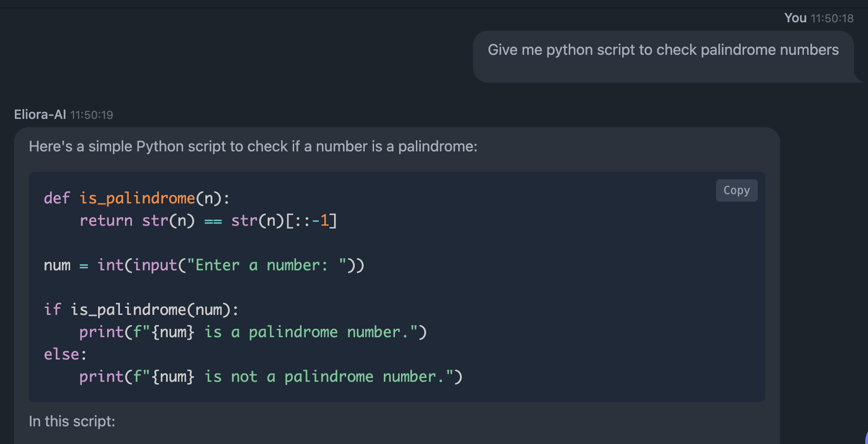The image size is (868, 444).
Task: Click the 'num = int(input(...))' code line
Action: 204,265
